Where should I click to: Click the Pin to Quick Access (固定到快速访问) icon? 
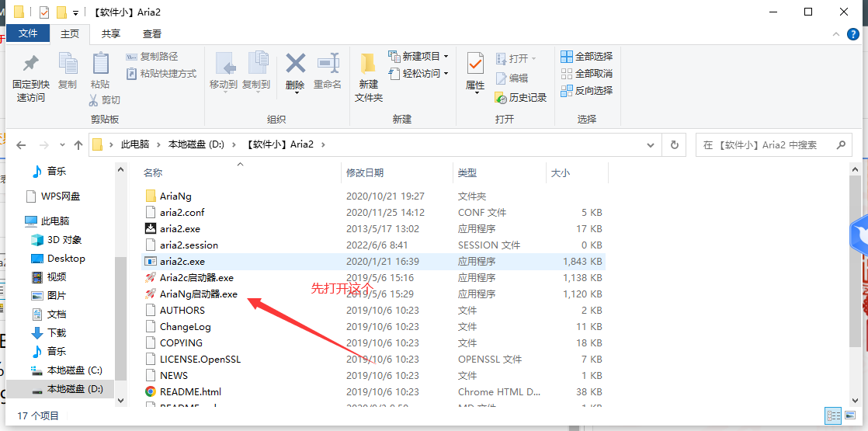[x=30, y=64]
